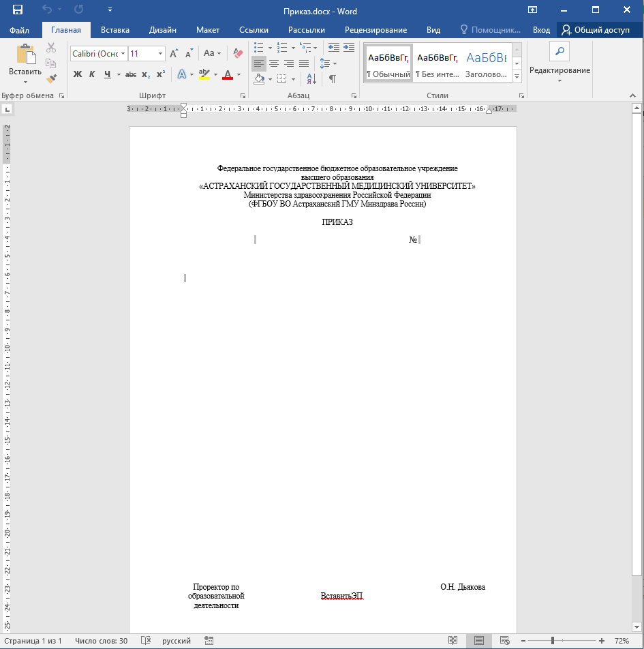Viewport: 644px width, 649px height.
Task: Apply strikethrough formatting
Action: pos(131,74)
